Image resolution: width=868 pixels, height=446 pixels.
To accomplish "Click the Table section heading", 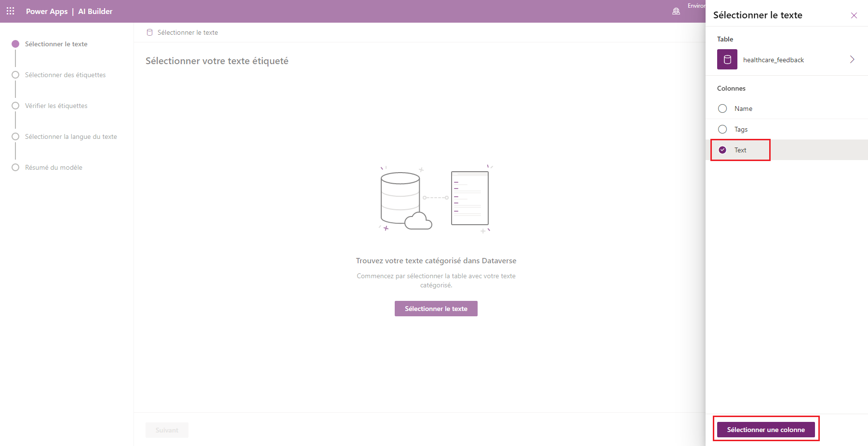I will click(x=725, y=39).
